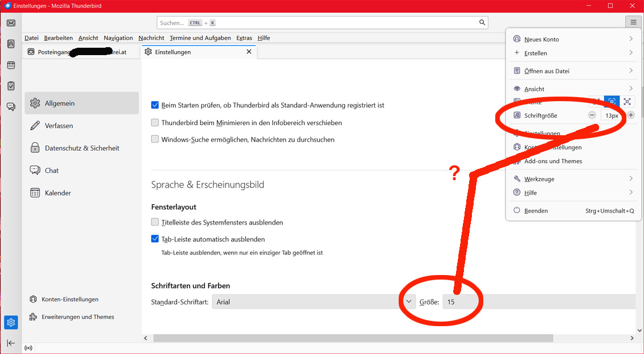The image size is (644, 354).
Task: Close the Einstellungen tab
Action: [x=249, y=52]
